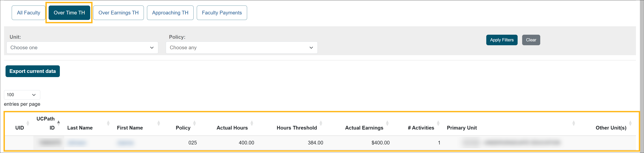Image resolution: width=644 pixels, height=153 pixels.
Task: Sort by Hours Threshold arrows
Action: coord(321,123)
